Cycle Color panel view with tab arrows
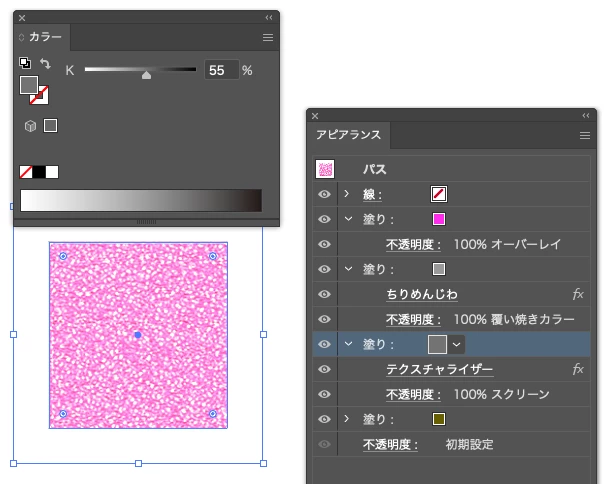The height and width of the screenshot is (484, 607). [x=21, y=37]
